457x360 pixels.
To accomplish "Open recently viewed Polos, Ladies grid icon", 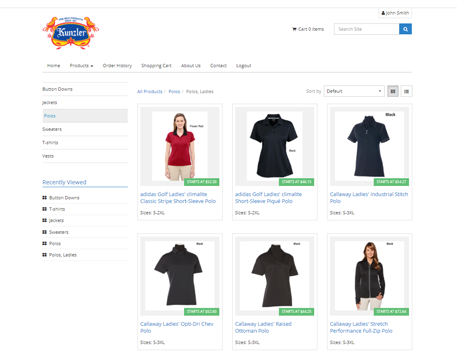I will tap(44, 255).
